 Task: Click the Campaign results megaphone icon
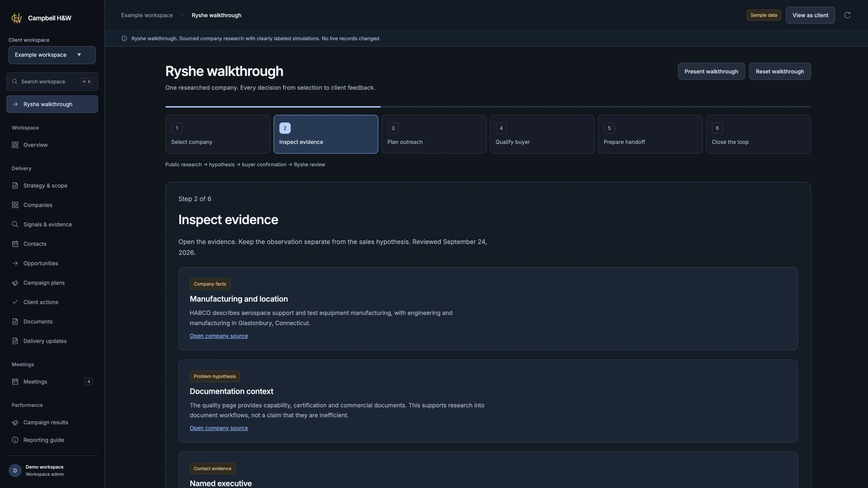[x=15, y=422]
